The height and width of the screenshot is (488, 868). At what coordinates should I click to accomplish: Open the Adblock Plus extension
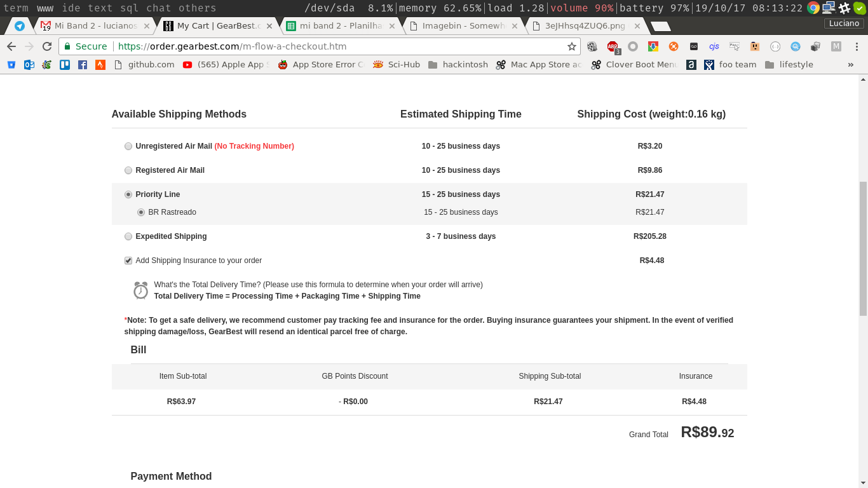point(613,46)
